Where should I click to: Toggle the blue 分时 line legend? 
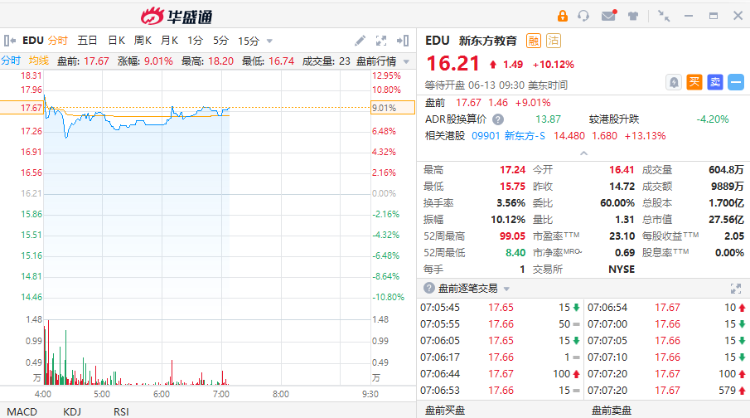point(11,61)
